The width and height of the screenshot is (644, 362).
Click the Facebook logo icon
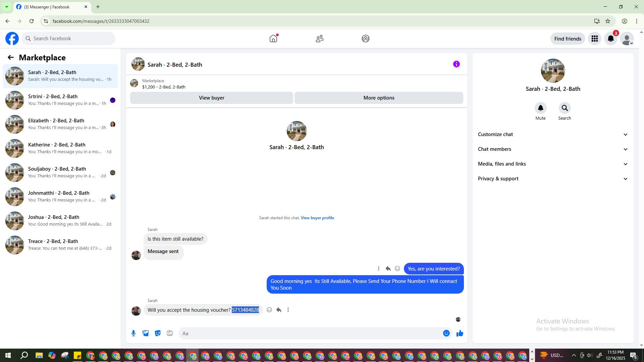pyautogui.click(x=12, y=39)
